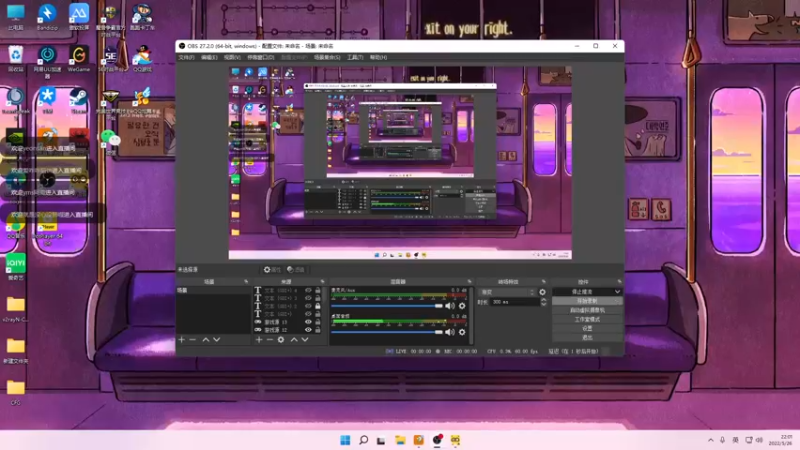Pop out the 来源 dock panel
800x450 pixels.
click(x=322, y=282)
